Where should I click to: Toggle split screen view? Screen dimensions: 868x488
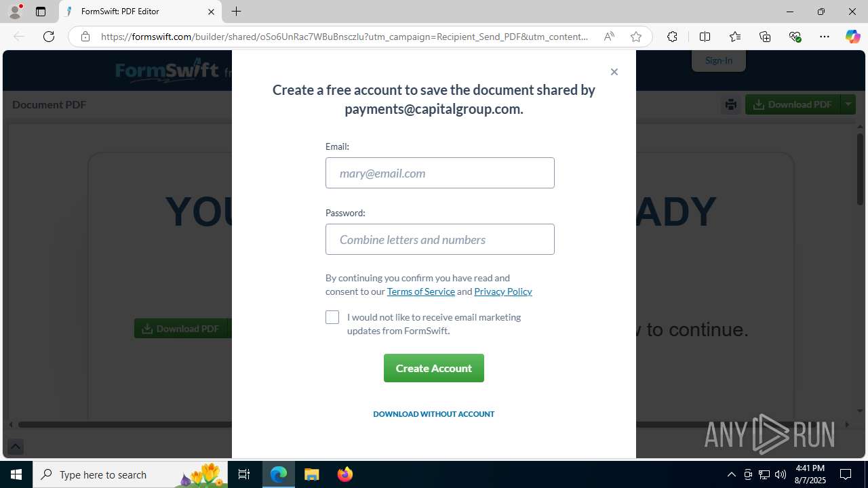point(705,37)
